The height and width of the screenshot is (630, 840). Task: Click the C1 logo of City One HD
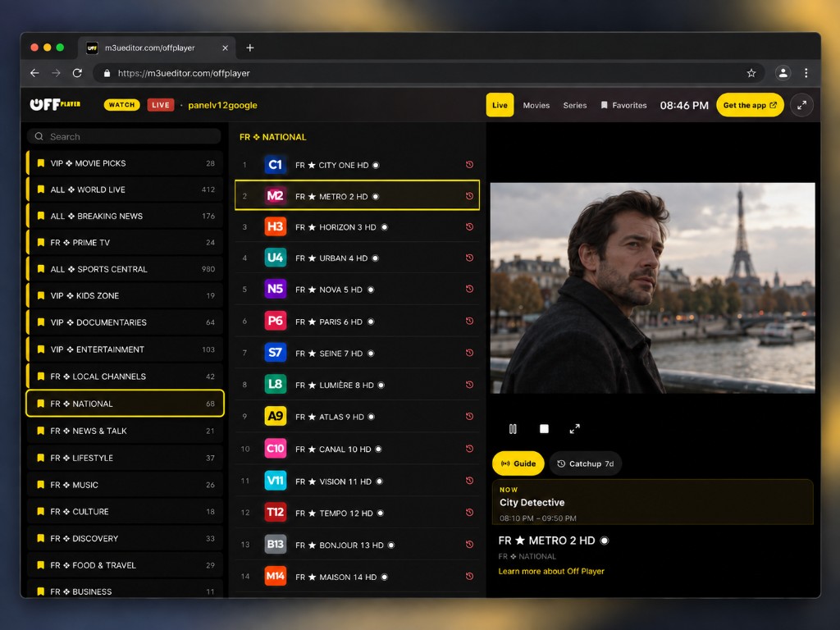pyautogui.click(x=276, y=164)
